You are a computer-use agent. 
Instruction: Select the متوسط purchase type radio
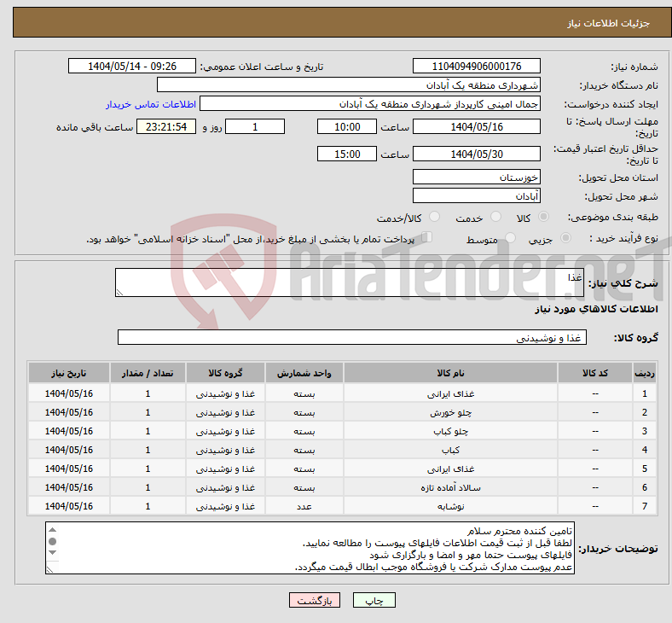510,237
